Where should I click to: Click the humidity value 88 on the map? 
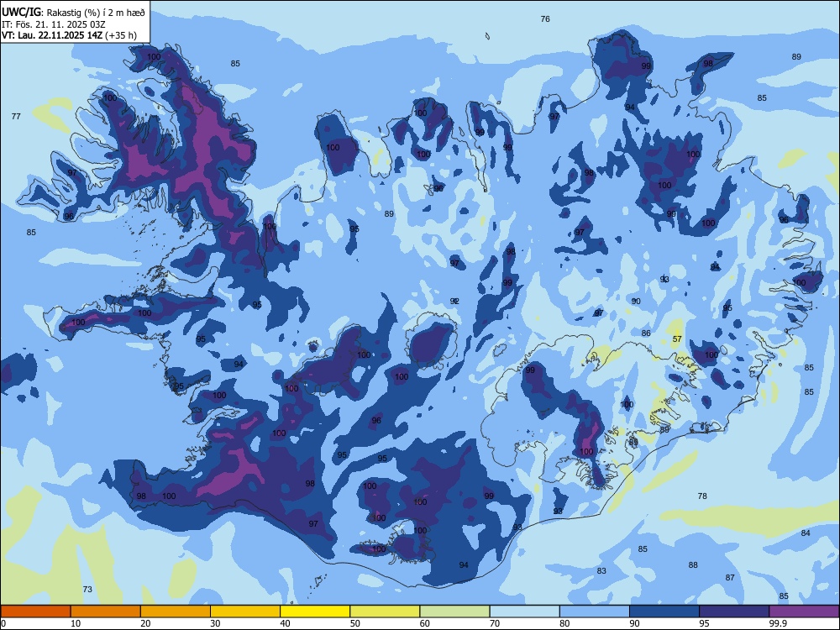click(x=693, y=564)
